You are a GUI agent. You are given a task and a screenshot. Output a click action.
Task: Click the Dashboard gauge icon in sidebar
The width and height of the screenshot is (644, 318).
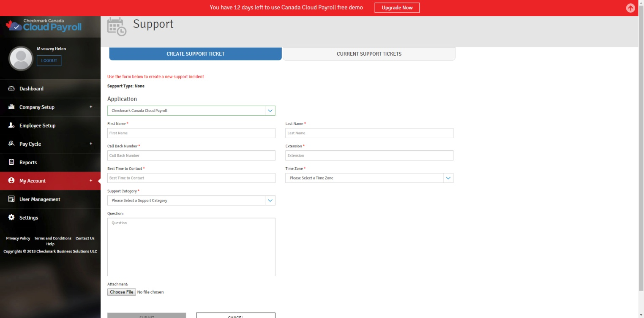point(11,89)
